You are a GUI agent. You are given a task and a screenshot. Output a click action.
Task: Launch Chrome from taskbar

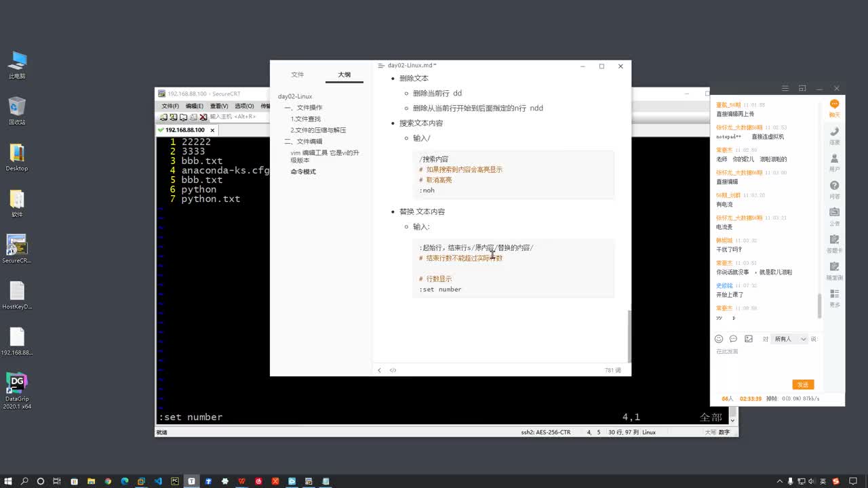click(108, 481)
